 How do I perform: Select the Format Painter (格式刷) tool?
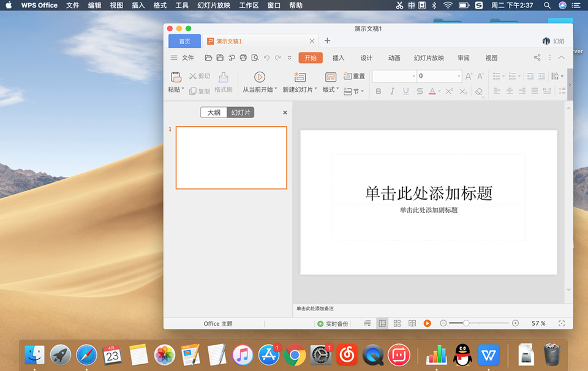tap(224, 82)
